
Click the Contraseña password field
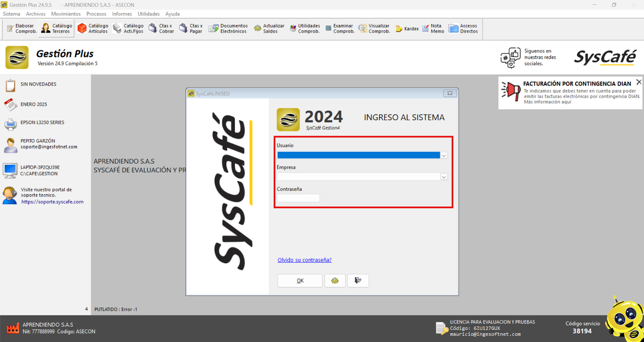tap(298, 198)
